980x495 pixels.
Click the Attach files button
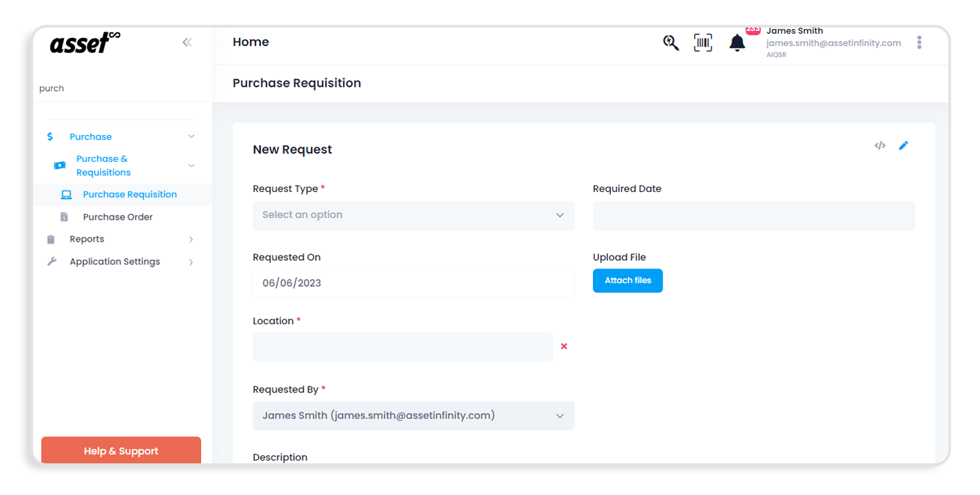coord(627,280)
